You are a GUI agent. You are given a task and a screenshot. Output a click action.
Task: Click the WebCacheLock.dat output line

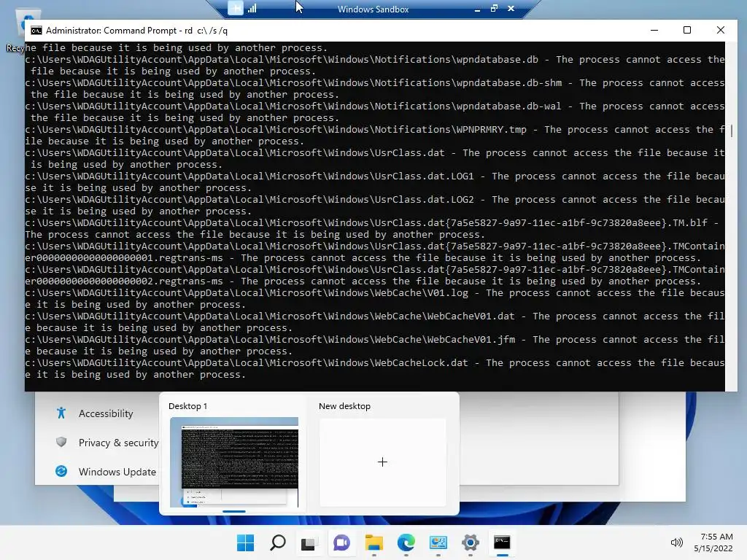point(375,368)
